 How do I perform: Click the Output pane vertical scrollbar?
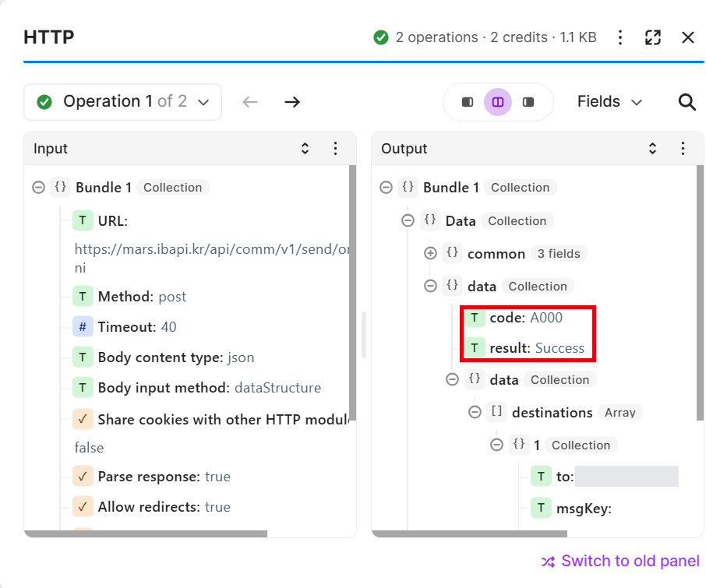pos(700,292)
